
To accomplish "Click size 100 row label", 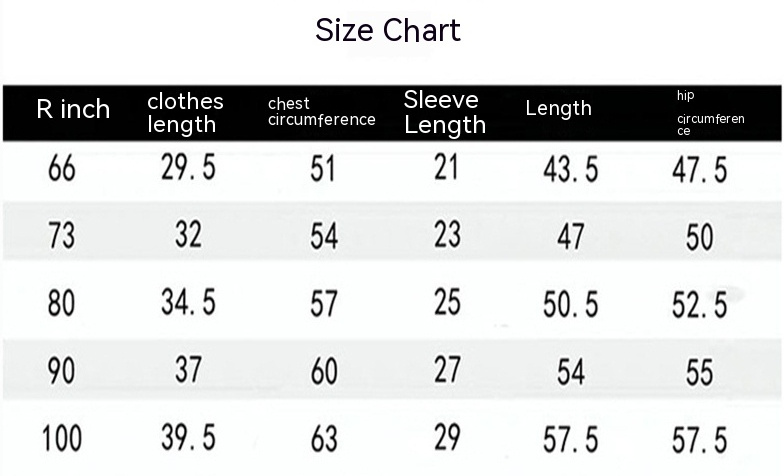I will click(62, 437).
